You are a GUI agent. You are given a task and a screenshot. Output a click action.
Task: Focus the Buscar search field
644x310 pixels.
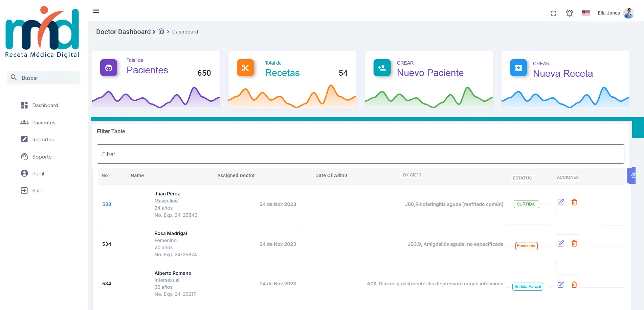click(x=47, y=78)
